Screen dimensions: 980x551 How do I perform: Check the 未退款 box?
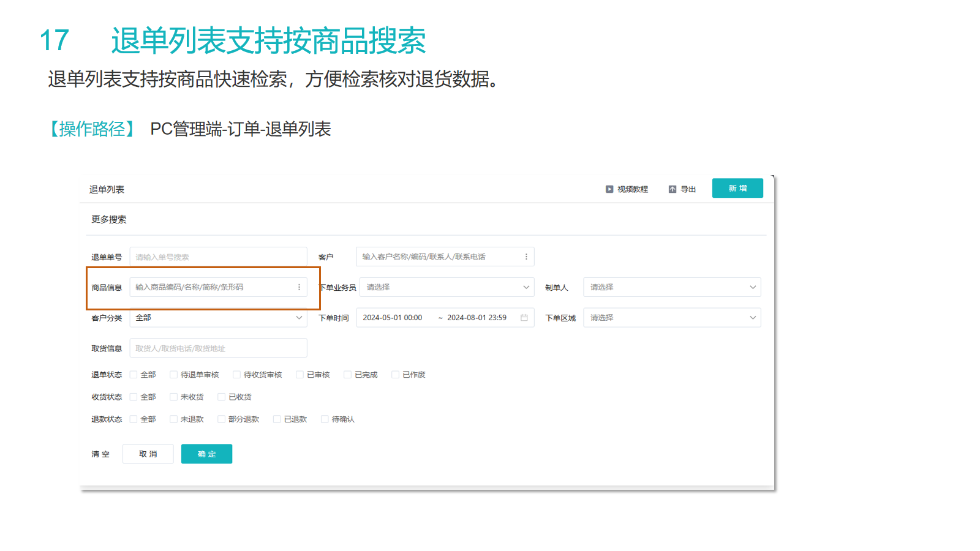(x=173, y=419)
